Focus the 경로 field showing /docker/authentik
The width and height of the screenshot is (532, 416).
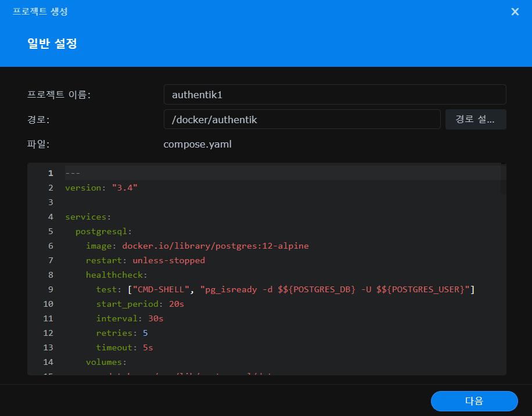pyautogui.click(x=301, y=120)
